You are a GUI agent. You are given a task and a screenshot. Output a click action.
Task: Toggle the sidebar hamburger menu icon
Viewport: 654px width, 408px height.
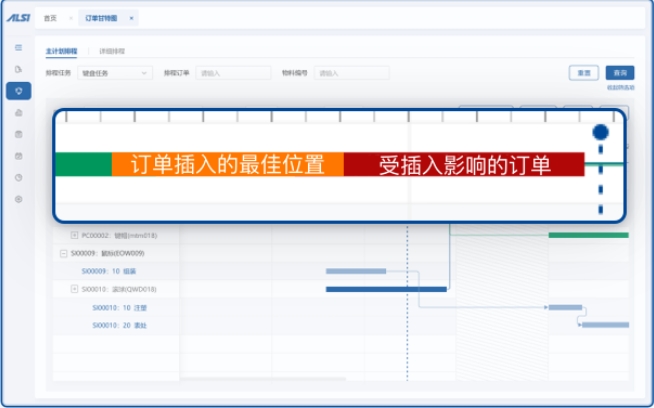(18, 47)
